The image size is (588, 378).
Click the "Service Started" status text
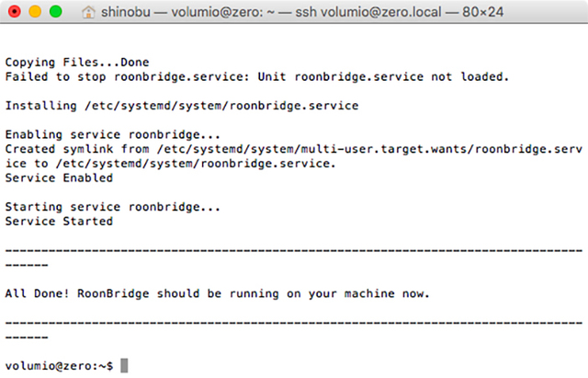59,222
